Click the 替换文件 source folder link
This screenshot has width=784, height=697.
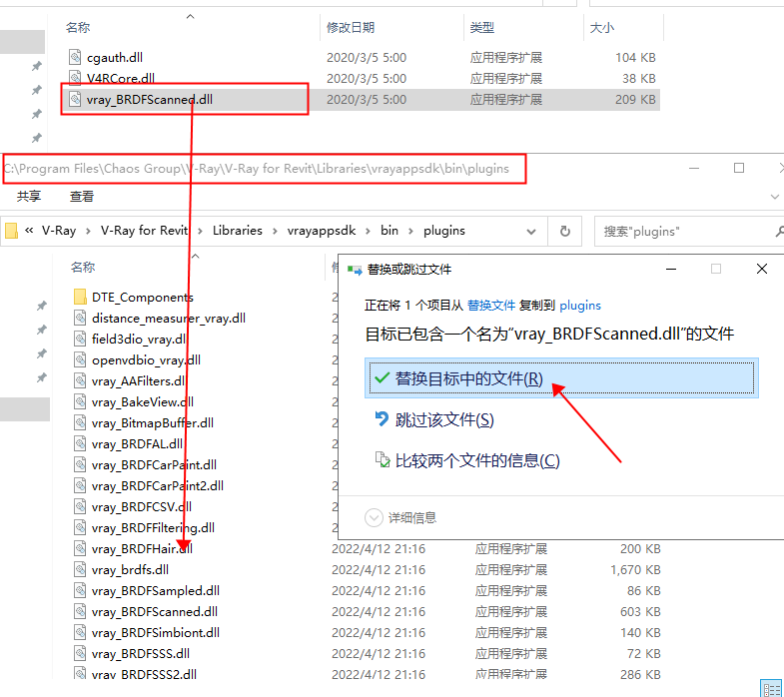coord(491,305)
